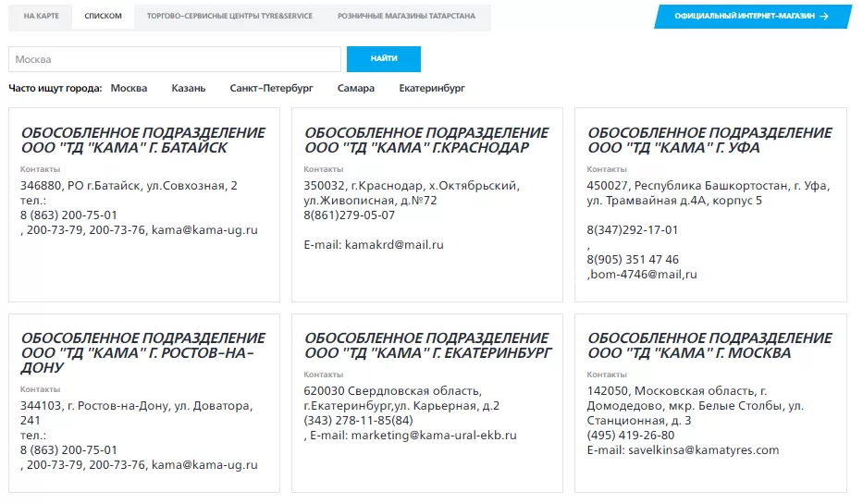Pick Екатеринбург quick city link

coord(432,89)
